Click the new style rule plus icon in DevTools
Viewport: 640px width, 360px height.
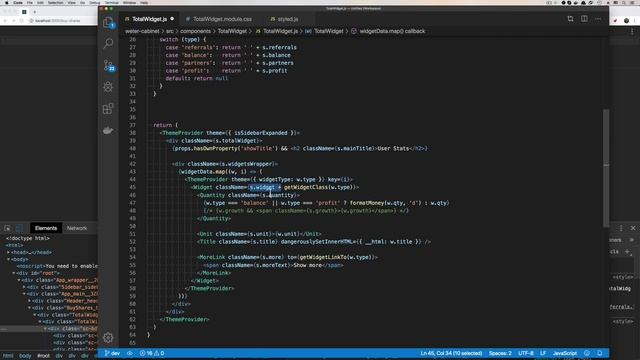(x=628, y=251)
